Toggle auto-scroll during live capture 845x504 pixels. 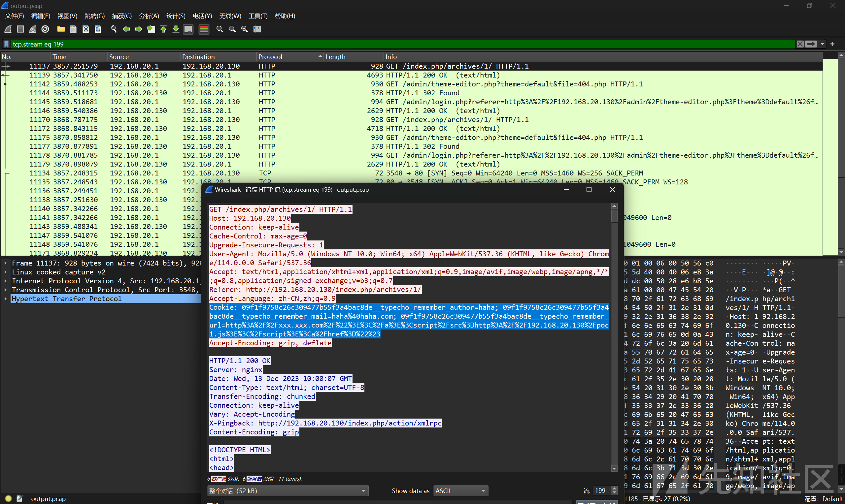click(188, 29)
